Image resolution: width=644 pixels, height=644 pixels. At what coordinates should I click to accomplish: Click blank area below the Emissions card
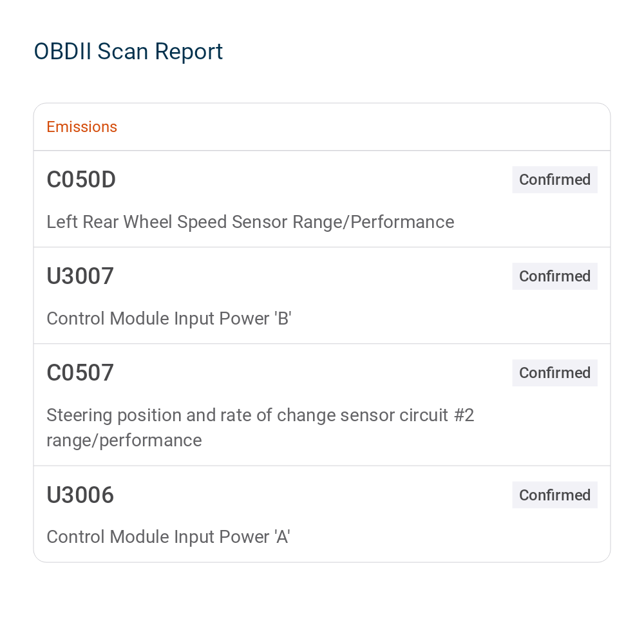(322, 603)
